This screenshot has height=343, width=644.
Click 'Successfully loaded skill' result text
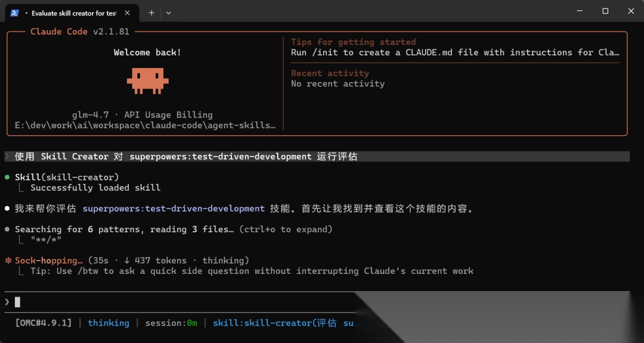pos(95,188)
